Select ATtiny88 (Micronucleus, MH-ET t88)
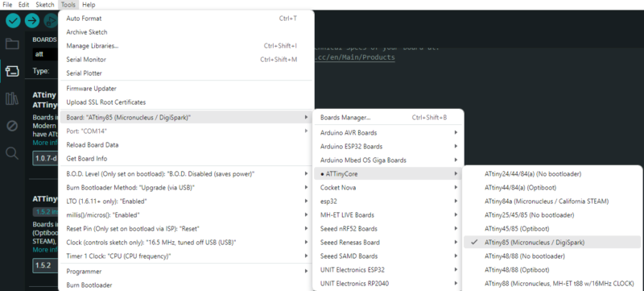The height and width of the screenshot is (291, 644). coord(552,284)
